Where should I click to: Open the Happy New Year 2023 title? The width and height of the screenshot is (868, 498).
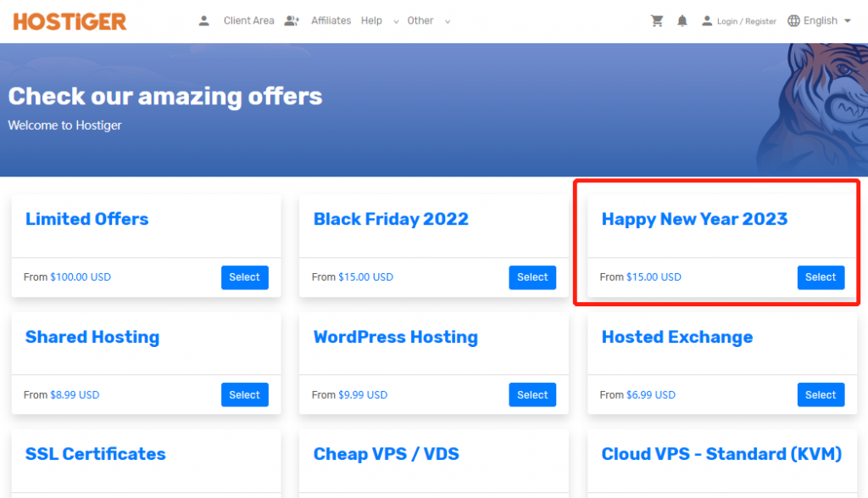point(694,220)
